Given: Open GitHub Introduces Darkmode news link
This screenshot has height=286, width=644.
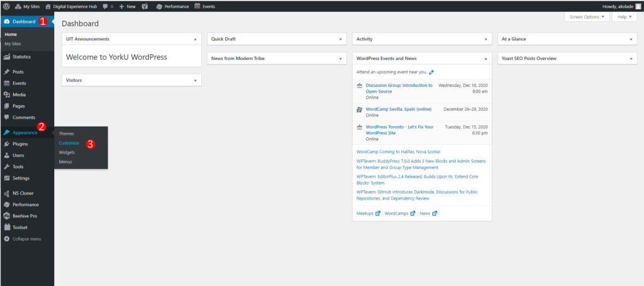Looking at the screenshot, I should click(417, 195).
